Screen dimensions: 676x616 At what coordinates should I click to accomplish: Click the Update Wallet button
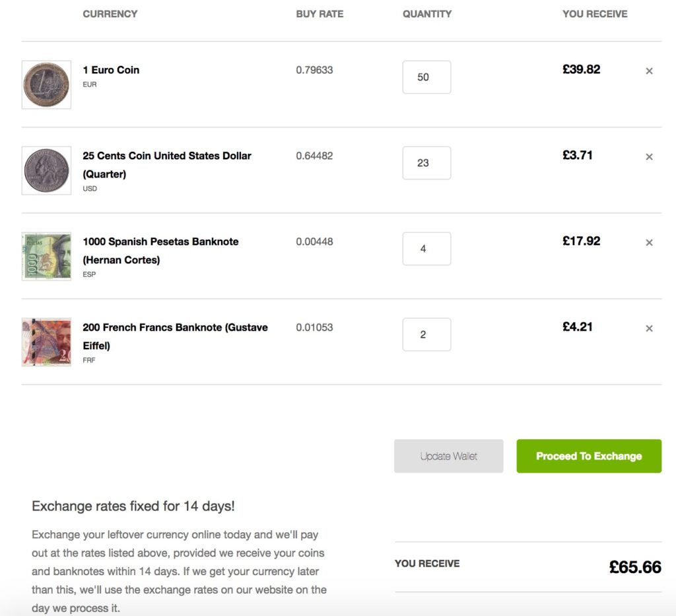[448, 456]
